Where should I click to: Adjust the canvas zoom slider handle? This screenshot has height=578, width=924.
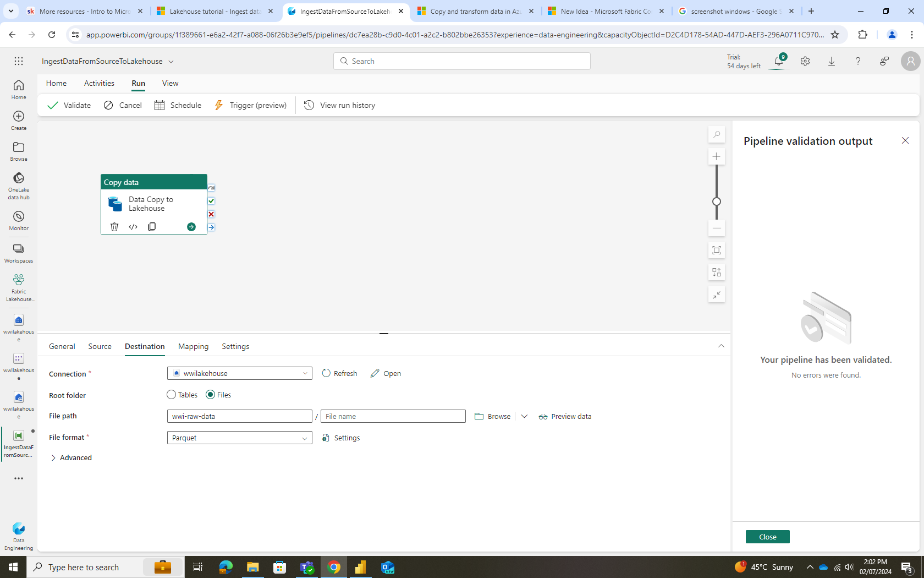tap(717, 201)
